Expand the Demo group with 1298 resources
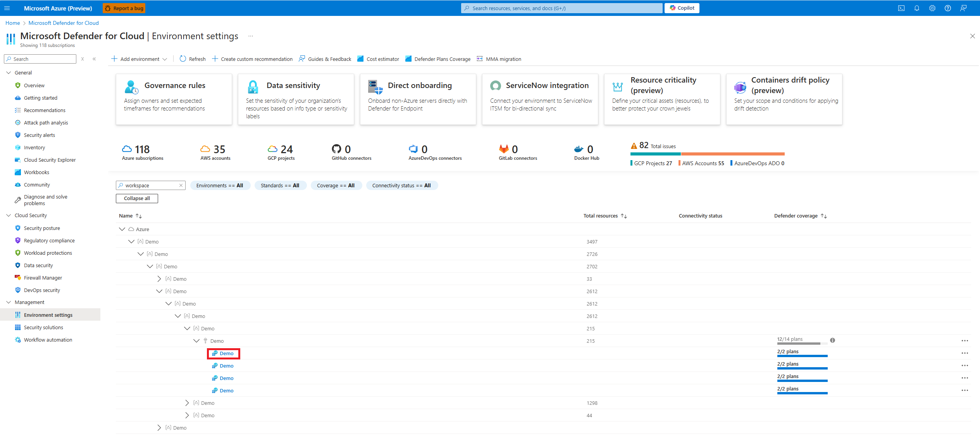The width and height of the screenshot is (980, 437). (187, 403)
